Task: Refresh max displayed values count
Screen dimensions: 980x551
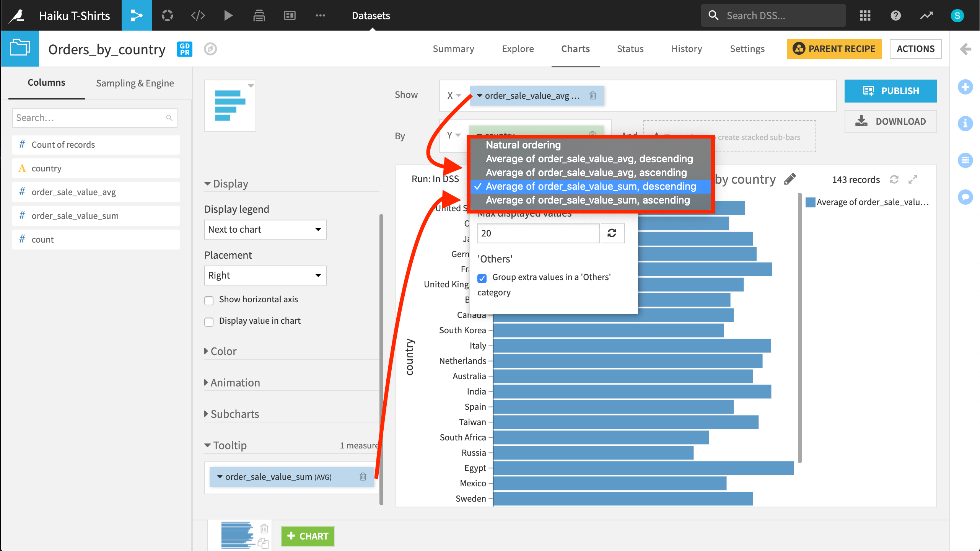Action: point(612,233)
